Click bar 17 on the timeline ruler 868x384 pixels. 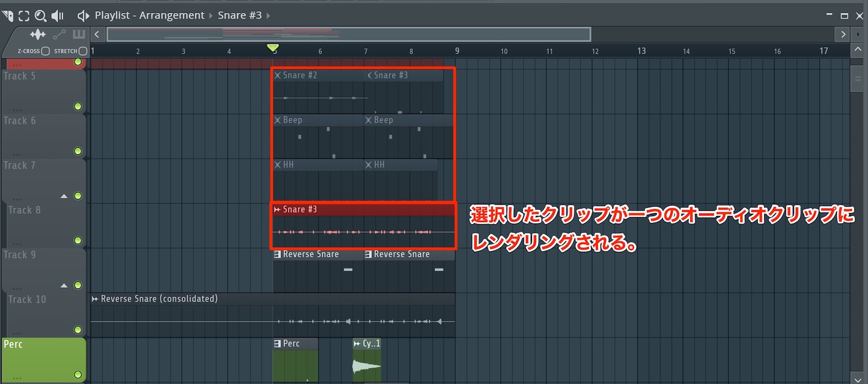click(823, 51)
